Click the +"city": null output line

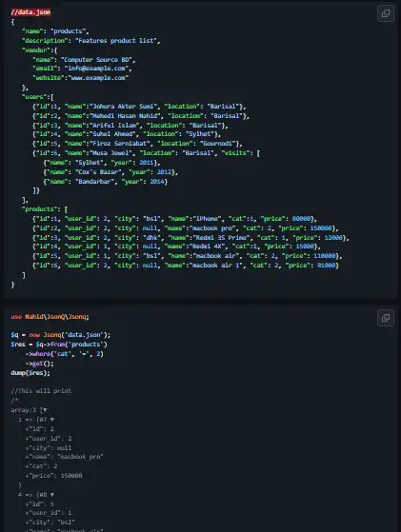[49, 448]
